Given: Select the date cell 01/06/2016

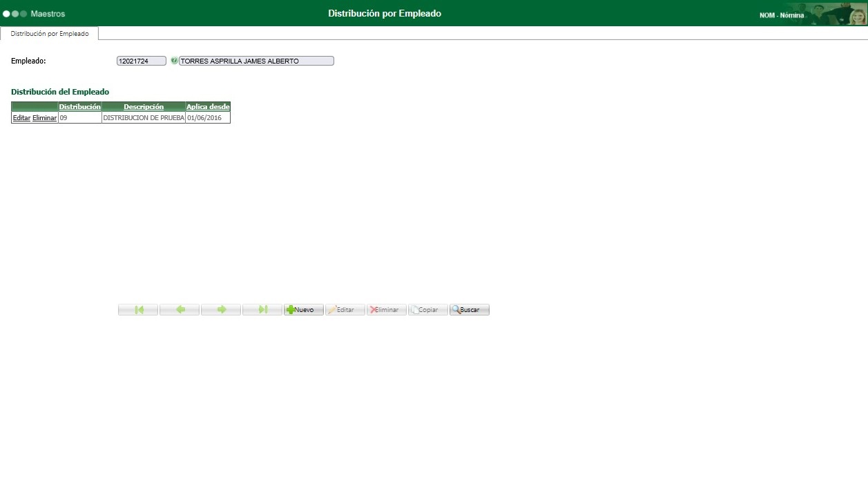Looking at the screenshot, I should 208,118.
